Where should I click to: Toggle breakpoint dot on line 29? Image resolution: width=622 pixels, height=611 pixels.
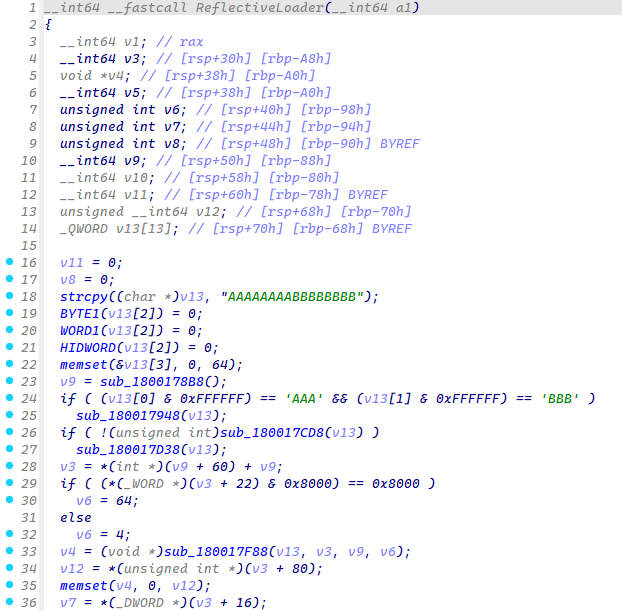pos(10,482)
